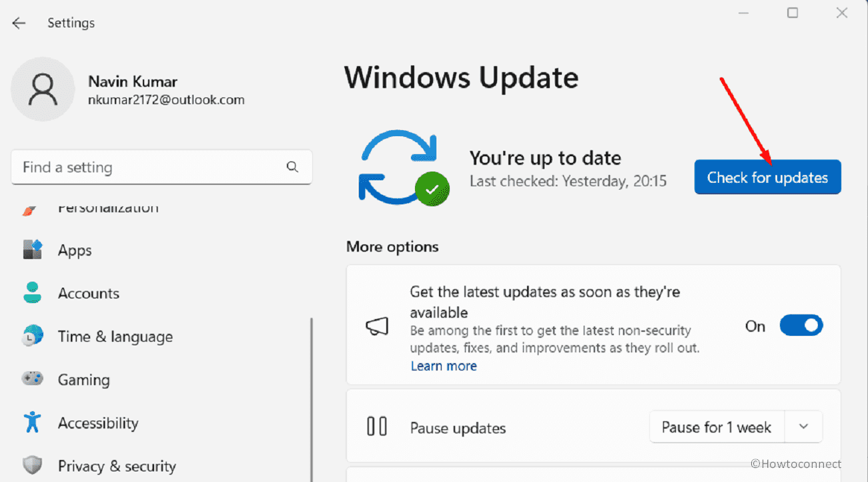Expand the pause duration chevron
This screenshot has width=868, height=482.
803,427
